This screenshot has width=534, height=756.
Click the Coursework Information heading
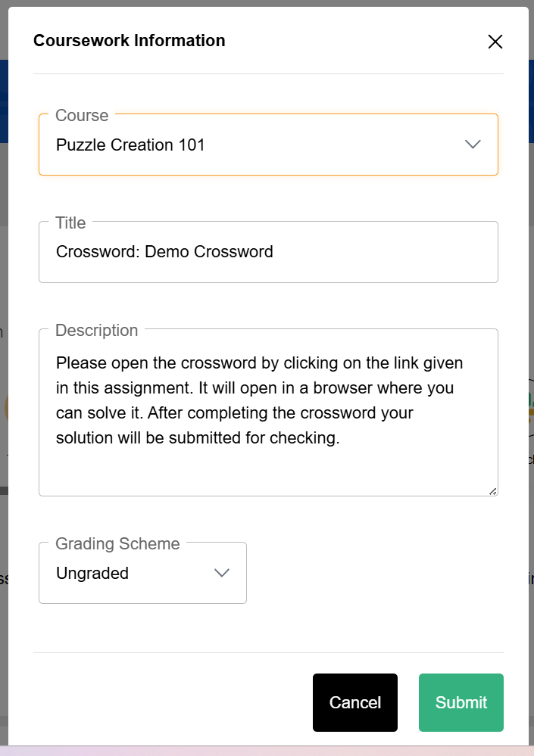click(x=129, y=41)
